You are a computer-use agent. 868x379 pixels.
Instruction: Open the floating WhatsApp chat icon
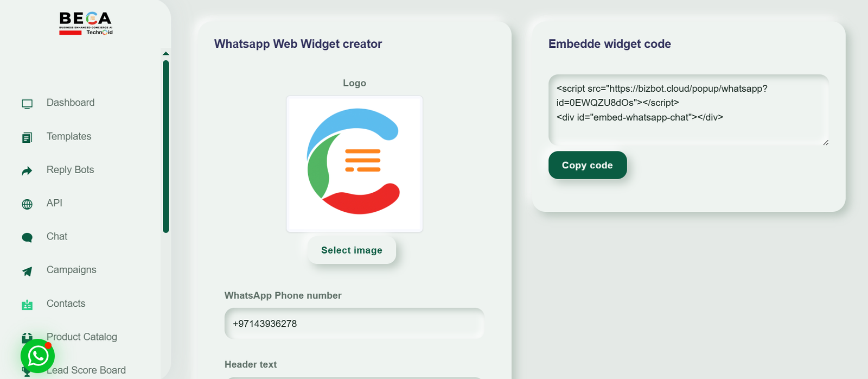pyautogui.click(x=38, y=356)
